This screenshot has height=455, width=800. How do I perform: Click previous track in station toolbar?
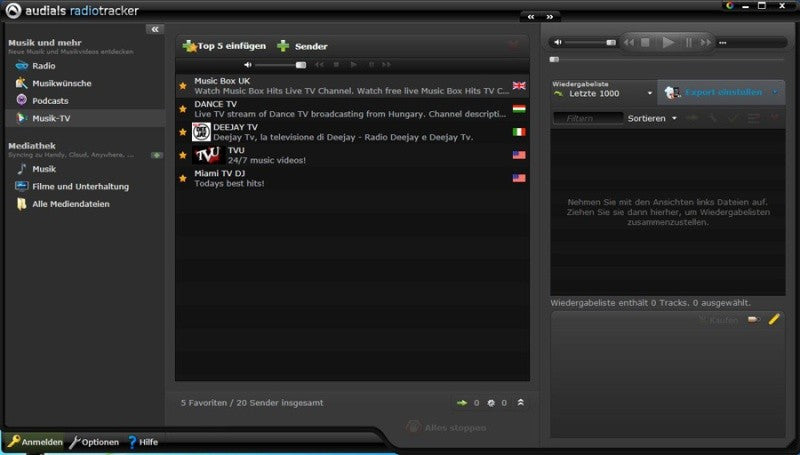(x=319, y=65)
